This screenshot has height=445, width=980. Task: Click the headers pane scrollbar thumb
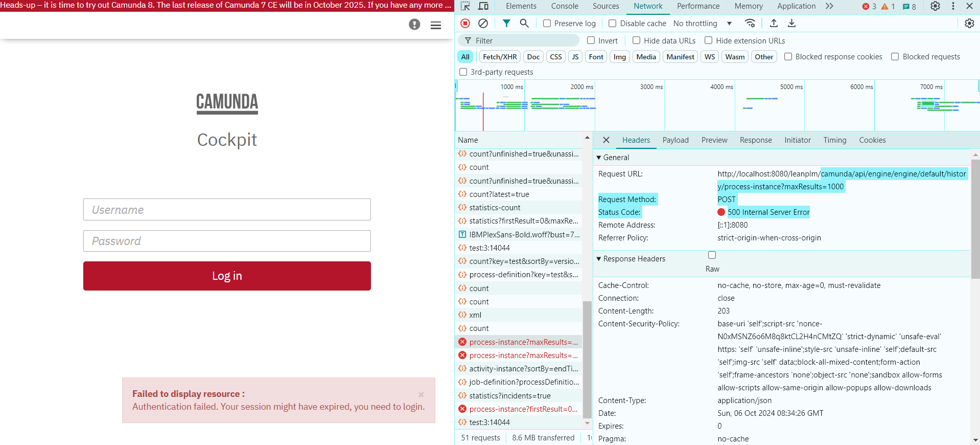coord(975,220)
